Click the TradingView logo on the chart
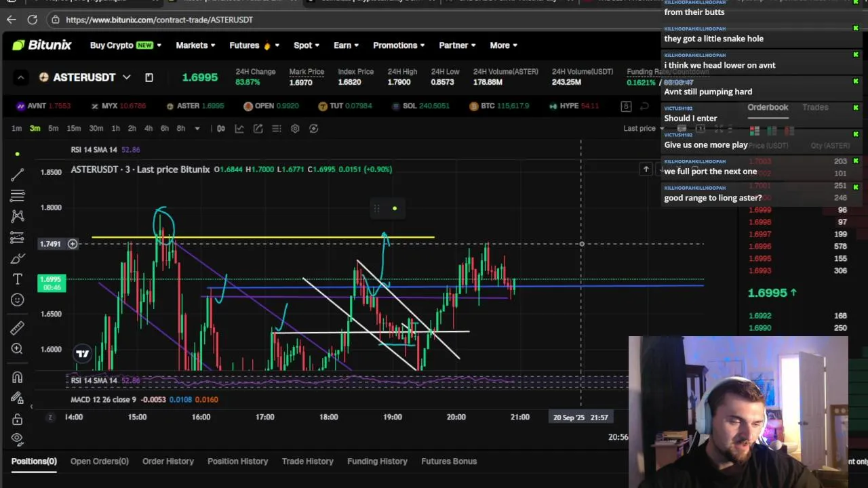This screenshot has width=868, height=488. (82, 353)
